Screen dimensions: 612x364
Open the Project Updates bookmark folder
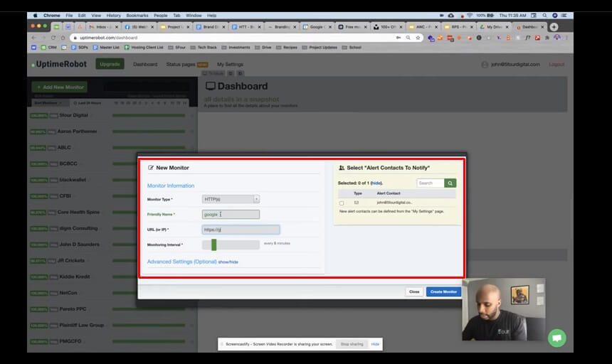point(320,48)
